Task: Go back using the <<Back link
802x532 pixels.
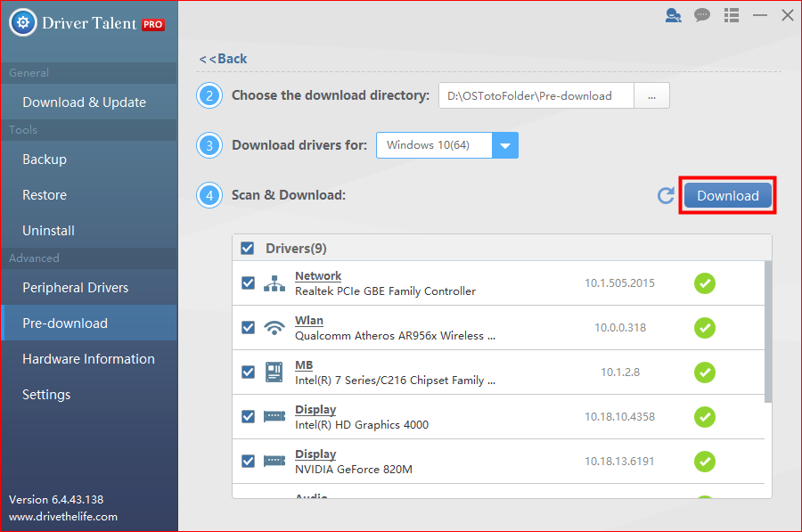Action: click(223, 59)
